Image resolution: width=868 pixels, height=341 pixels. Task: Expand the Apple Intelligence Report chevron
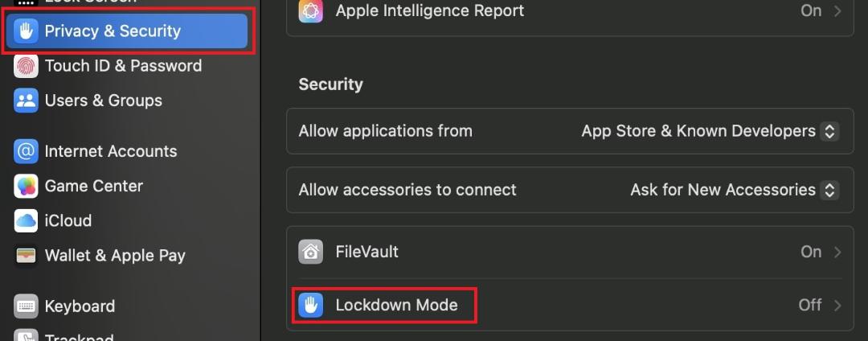pos(837,10)
